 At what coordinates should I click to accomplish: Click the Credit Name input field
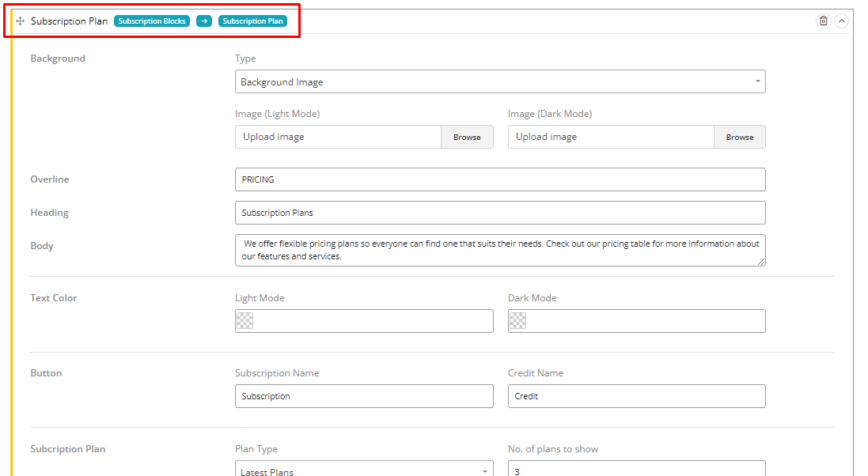point(636,396)
